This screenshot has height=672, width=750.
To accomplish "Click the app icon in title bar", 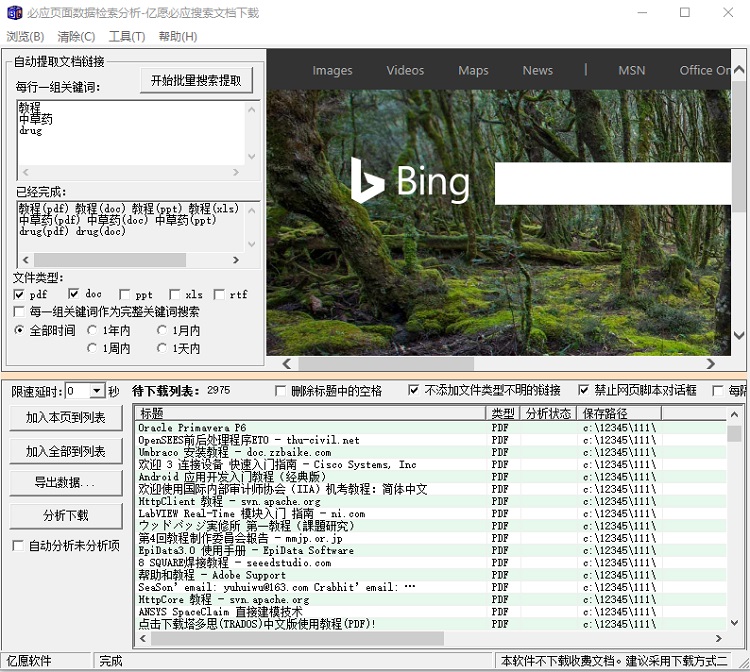I will tap(14, 12).
